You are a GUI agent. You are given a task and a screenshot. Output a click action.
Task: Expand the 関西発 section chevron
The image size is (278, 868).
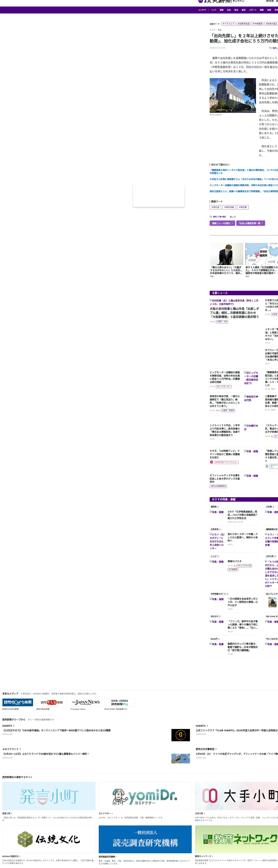click(x=218, y=507)
